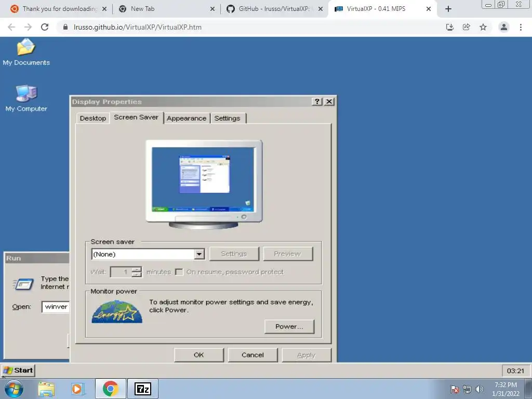Click the XP Start button
The height and width of the screenshot is (399, 532).
(x=18, y=370)
